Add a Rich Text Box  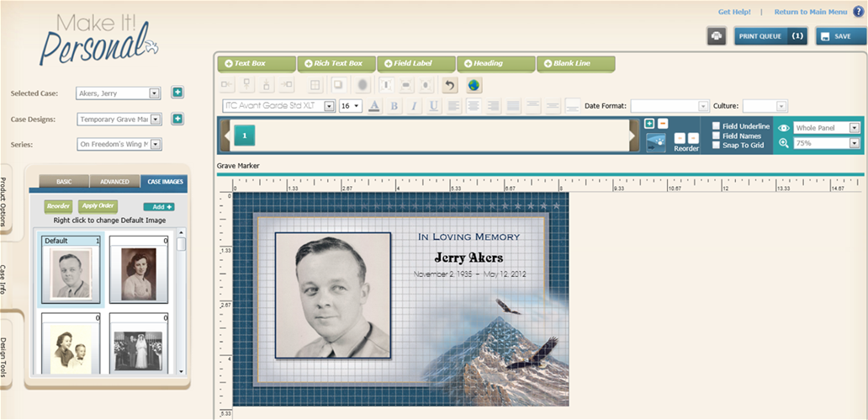336,64
